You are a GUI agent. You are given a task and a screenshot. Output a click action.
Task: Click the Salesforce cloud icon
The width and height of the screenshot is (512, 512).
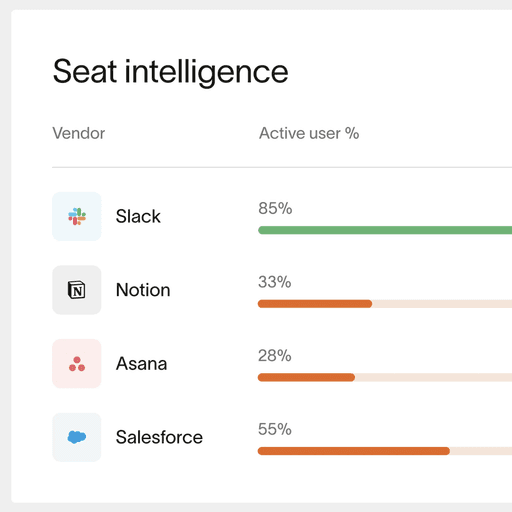click(77, 437)
